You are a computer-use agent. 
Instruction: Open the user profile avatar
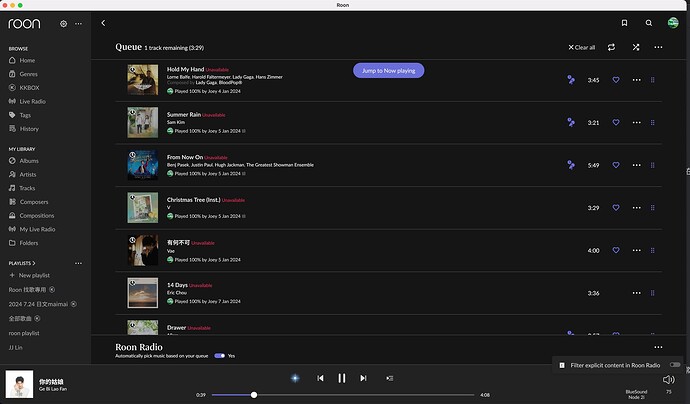[x=673, y=23]
